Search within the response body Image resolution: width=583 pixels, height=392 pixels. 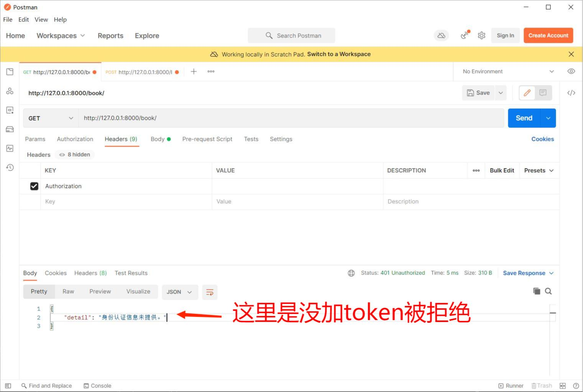[549, 291]
